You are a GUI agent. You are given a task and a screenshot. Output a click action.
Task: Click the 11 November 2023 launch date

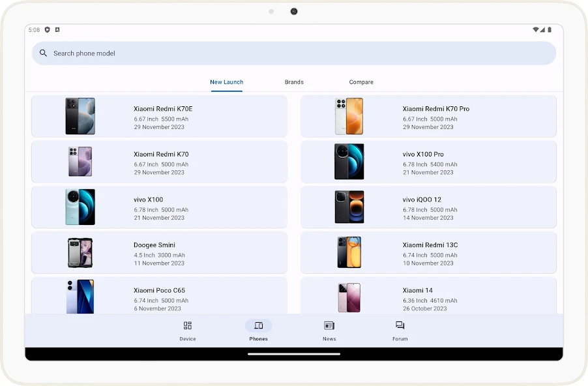tap(159, 263)
